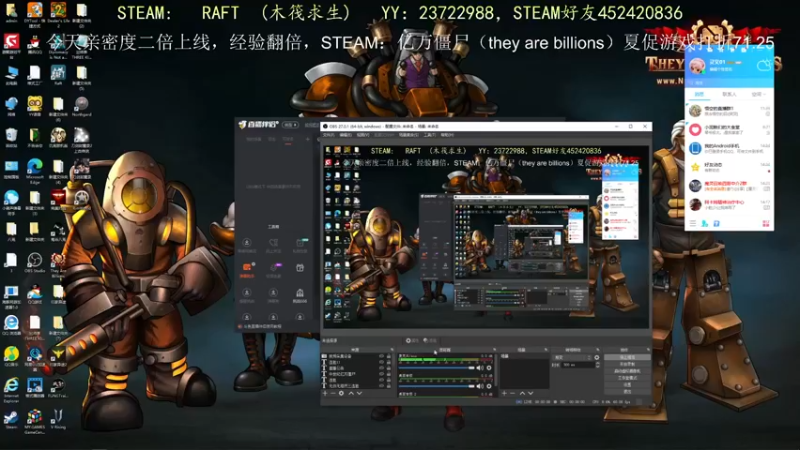The image size is (800, 450).
Task: Pop out the OBS audio mixer dock
Action: (x=494, y=349)
